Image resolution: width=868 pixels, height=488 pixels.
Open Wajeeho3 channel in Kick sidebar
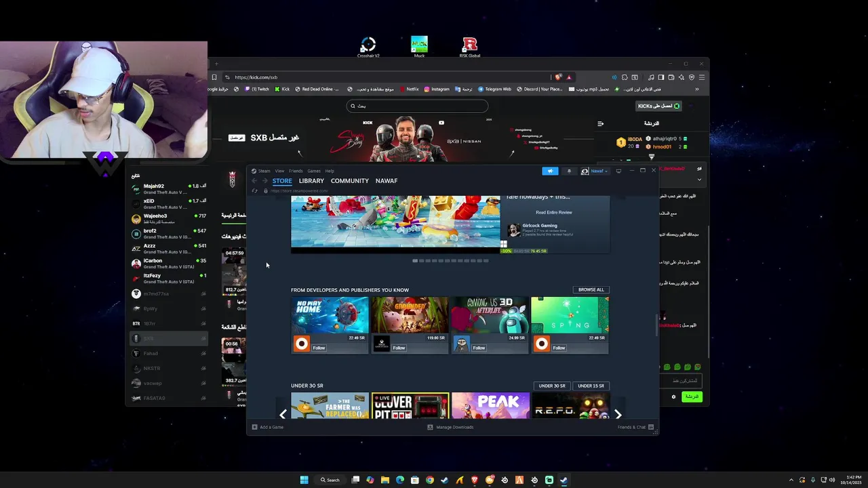click(168, 218)
